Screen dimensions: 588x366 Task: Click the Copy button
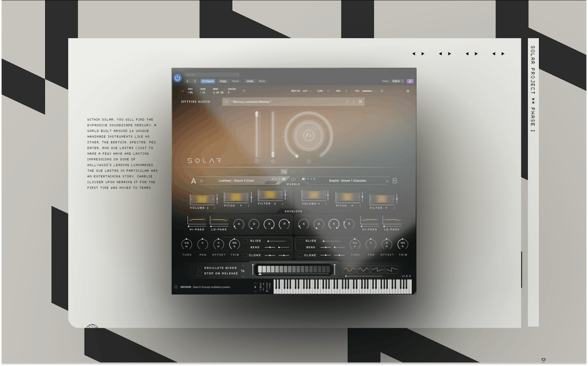coord(223,81)
